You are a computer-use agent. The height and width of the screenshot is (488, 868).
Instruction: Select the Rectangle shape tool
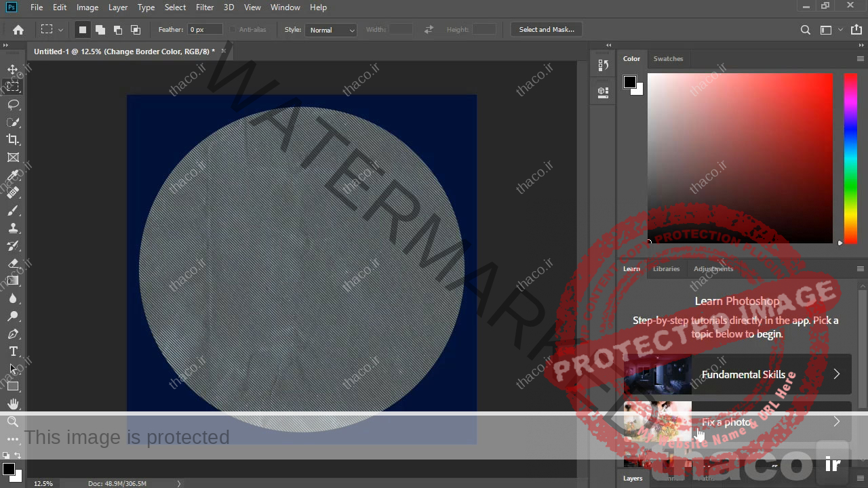pyautogui.click(x=13, y=386)
